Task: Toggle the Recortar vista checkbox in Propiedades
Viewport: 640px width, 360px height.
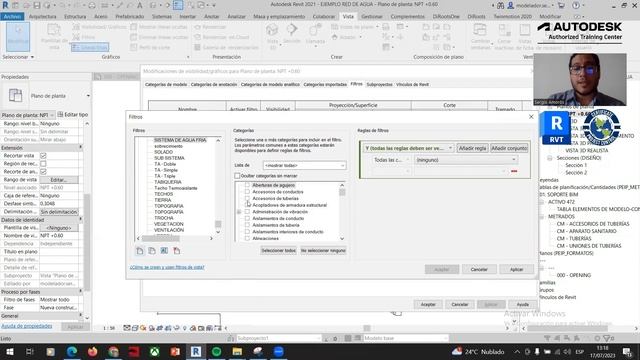Action: (43, 156)
